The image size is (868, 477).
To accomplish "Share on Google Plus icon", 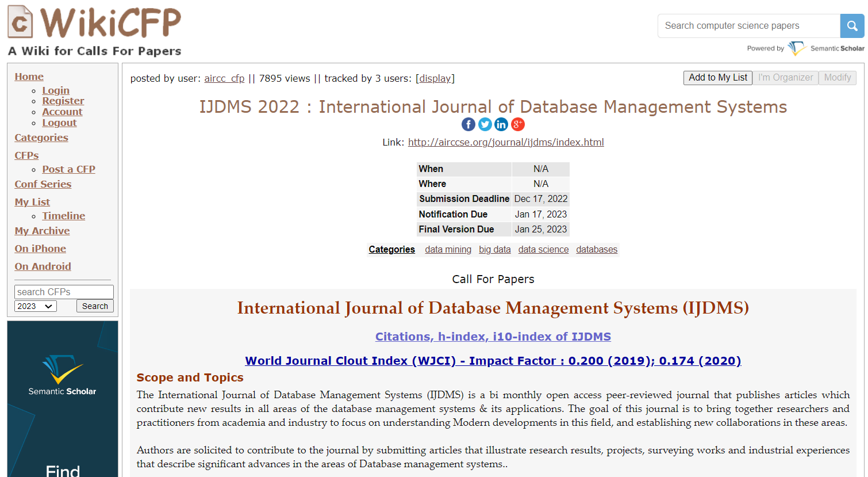I will pos(518,124).
